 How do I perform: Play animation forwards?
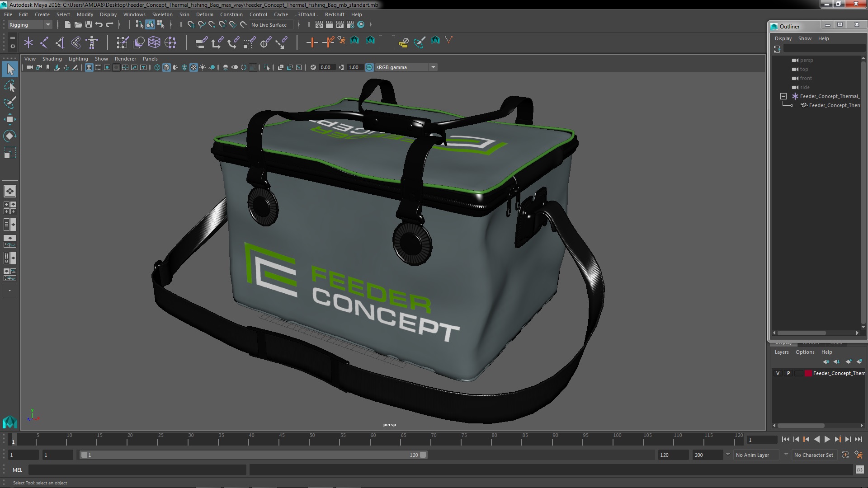pos(827,439)
